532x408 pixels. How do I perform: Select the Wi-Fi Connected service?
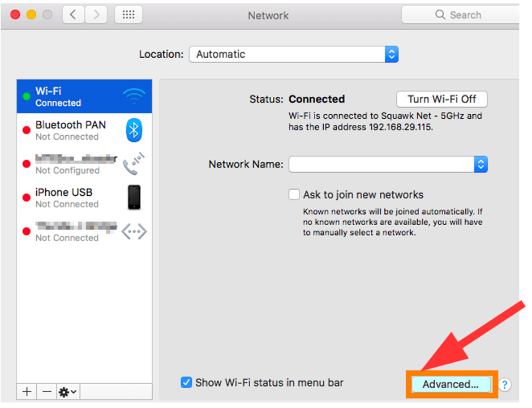tap(84, 96)
